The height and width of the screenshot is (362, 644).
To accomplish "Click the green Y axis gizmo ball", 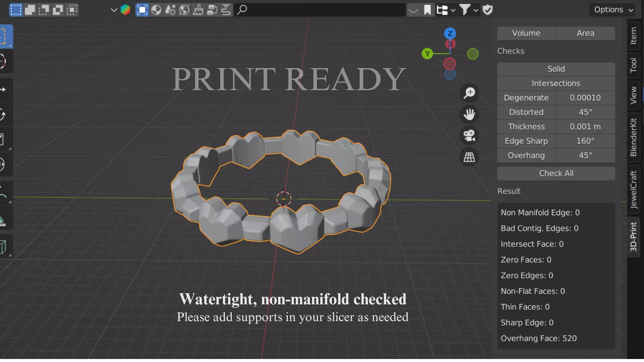I will click(x=427, y=54).
